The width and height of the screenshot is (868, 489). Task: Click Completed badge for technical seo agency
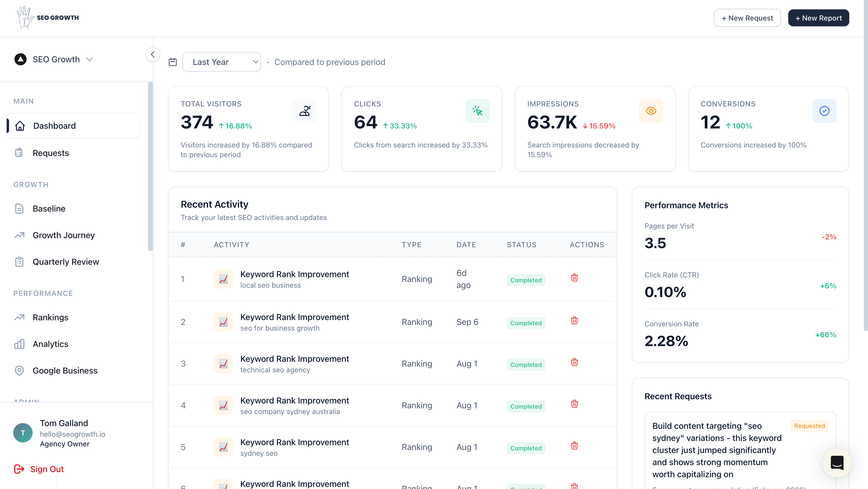526,365
